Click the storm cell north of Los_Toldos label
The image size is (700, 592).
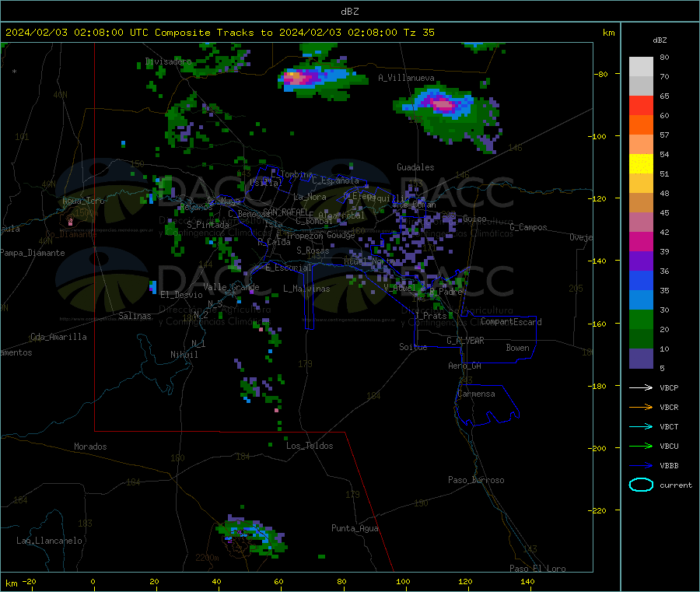click(x=277, y=410)
